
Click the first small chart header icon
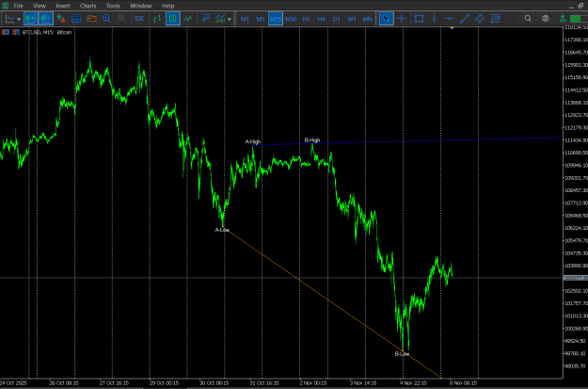click(x=6, y=32)
